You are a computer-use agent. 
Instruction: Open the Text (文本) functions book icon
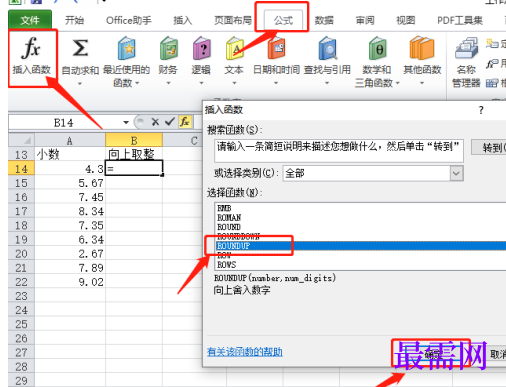coord(234,49)
